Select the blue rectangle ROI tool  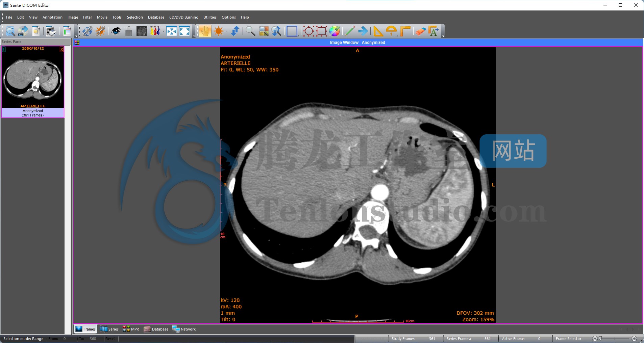(292, 31)
